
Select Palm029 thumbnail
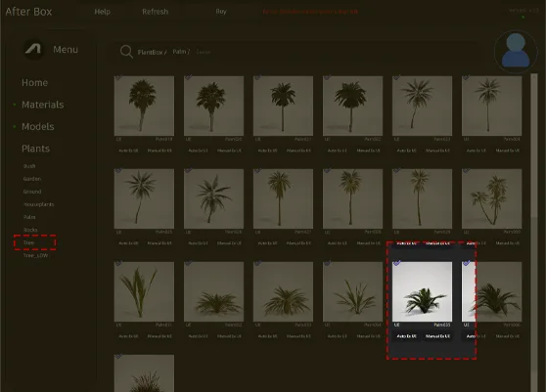422,198
